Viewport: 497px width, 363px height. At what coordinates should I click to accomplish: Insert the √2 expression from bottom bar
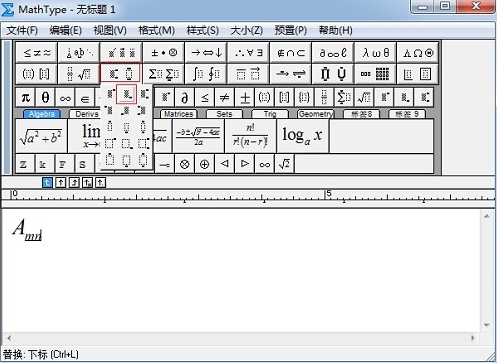point(284,164)
